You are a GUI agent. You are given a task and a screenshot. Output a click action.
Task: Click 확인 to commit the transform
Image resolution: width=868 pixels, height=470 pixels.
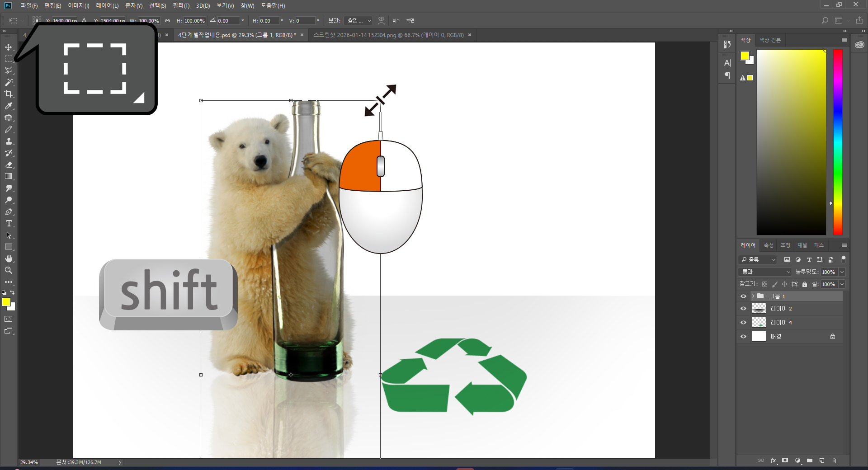pyautogui.click(x=410, y=20)
